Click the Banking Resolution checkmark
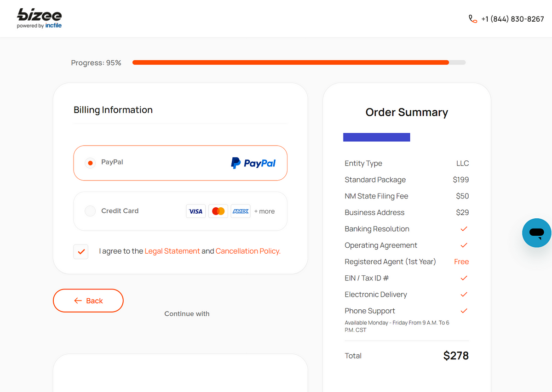 point(464,229)
